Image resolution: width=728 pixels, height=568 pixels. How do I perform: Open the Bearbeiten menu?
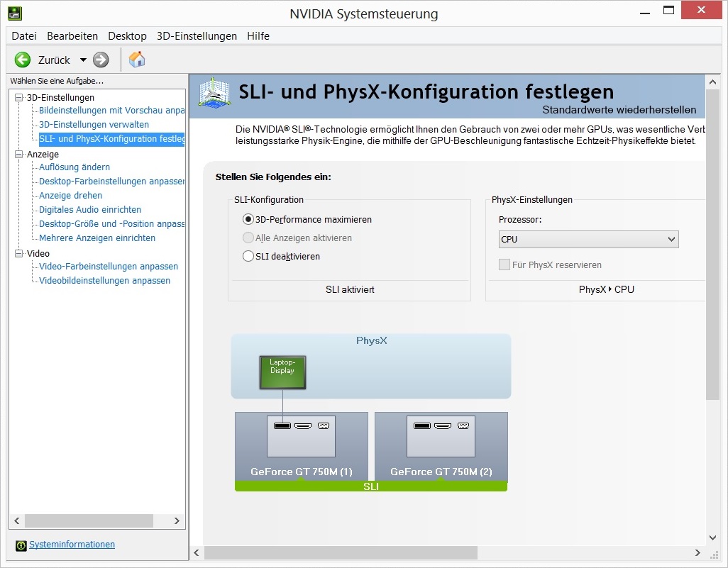coord(72,36)
